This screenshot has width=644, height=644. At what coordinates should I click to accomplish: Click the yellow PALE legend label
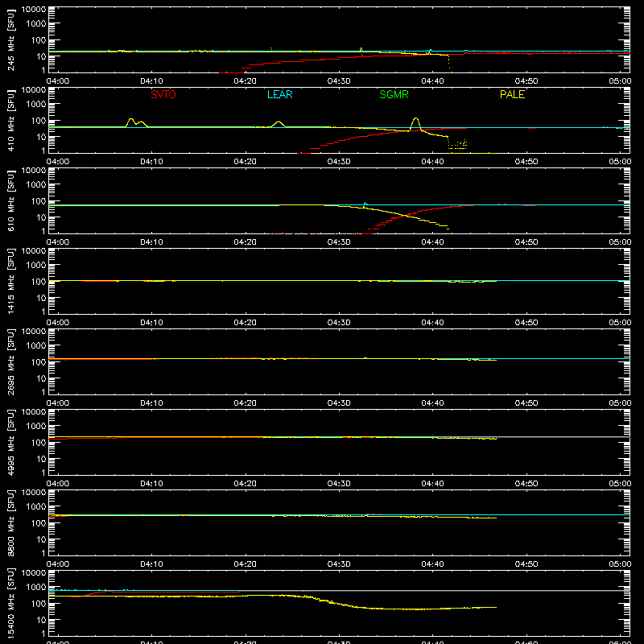pyautogui.click(x=512, y=94)
